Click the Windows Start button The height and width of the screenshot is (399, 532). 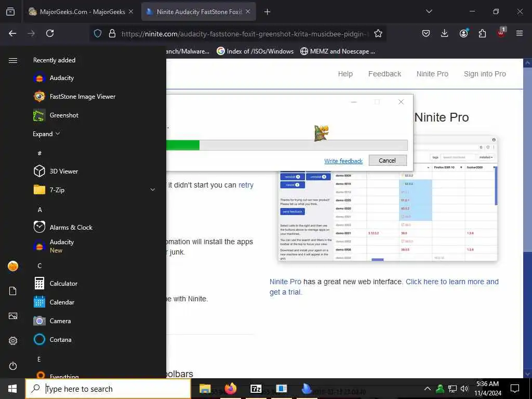coord(12,389)
